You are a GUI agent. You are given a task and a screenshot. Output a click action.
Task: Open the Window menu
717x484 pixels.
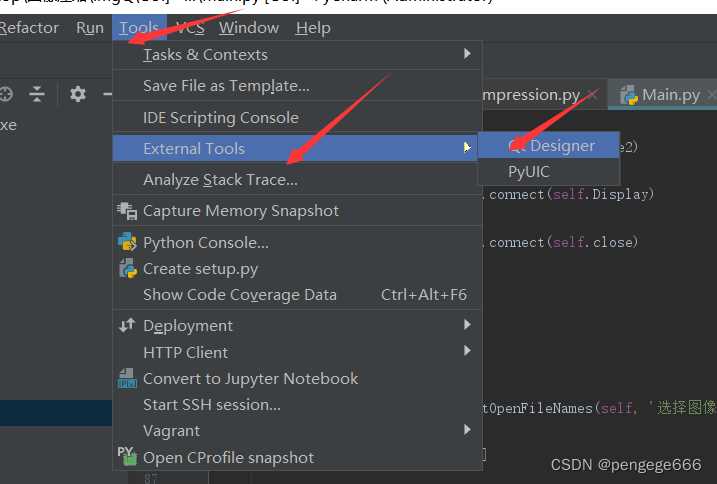pos(249,28)
